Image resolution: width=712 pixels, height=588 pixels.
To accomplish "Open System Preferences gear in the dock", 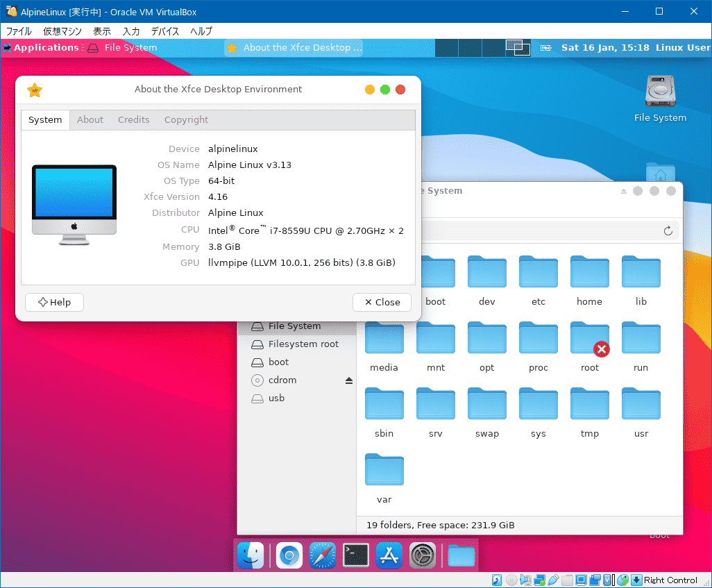I will click(423, 555).
